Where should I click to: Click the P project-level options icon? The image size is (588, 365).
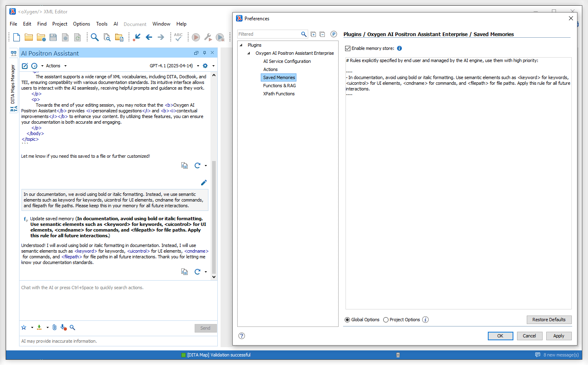(334, 34)
